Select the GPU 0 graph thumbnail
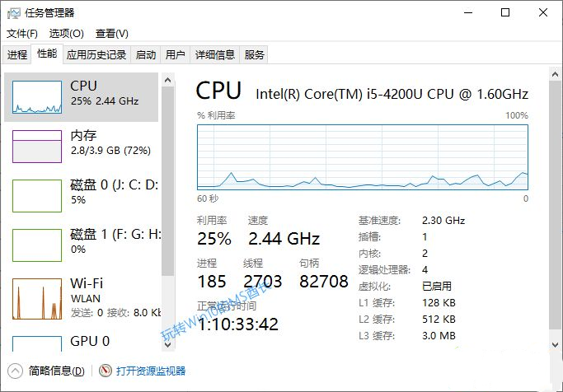 pos(37,343)
